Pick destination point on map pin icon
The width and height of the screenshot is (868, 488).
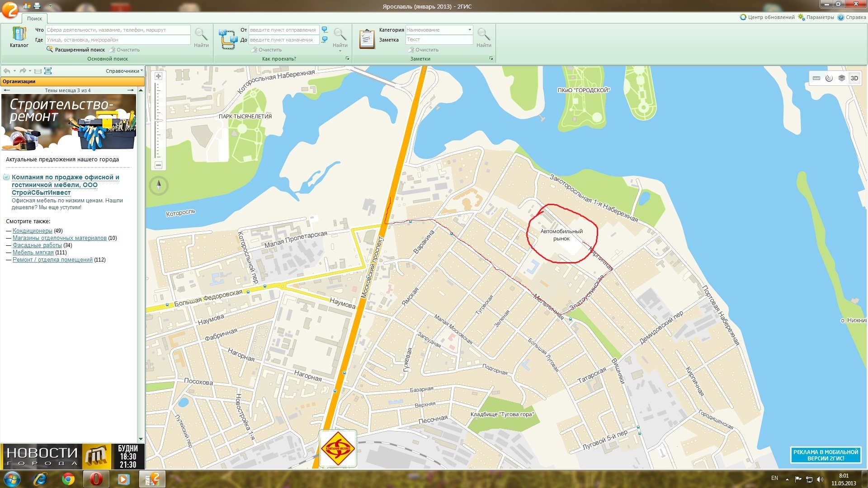click(x=325, y=40)
